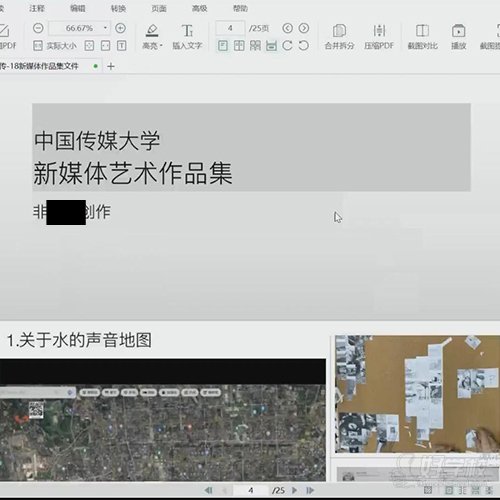Click the fullscreen icon in bottom status bar
The width and height of the screenshot is (500, 500).
(428, 490)
